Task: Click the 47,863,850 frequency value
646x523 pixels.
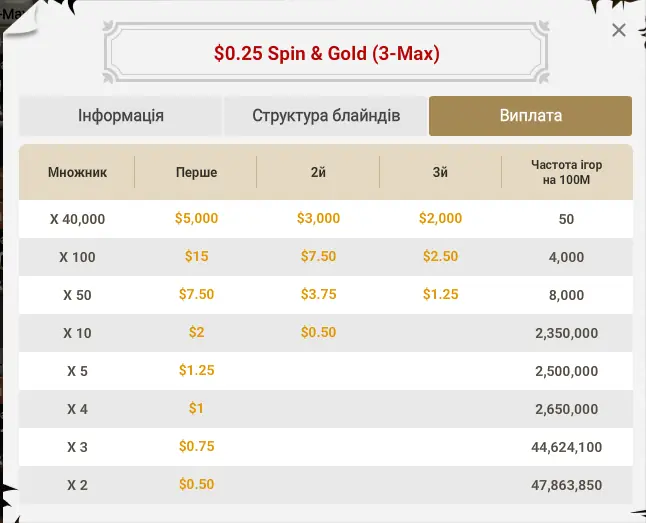Action: tap(566, 485)
